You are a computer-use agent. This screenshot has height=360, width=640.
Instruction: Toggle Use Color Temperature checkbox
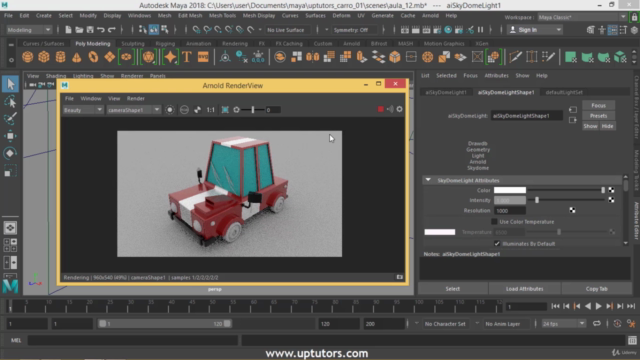coord(494,222)
